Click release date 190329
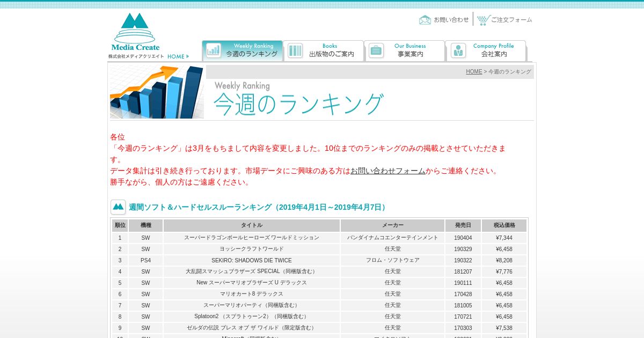The height and width of the screenshot is (338, 644). pyautogui.click(x=463, y=249)
